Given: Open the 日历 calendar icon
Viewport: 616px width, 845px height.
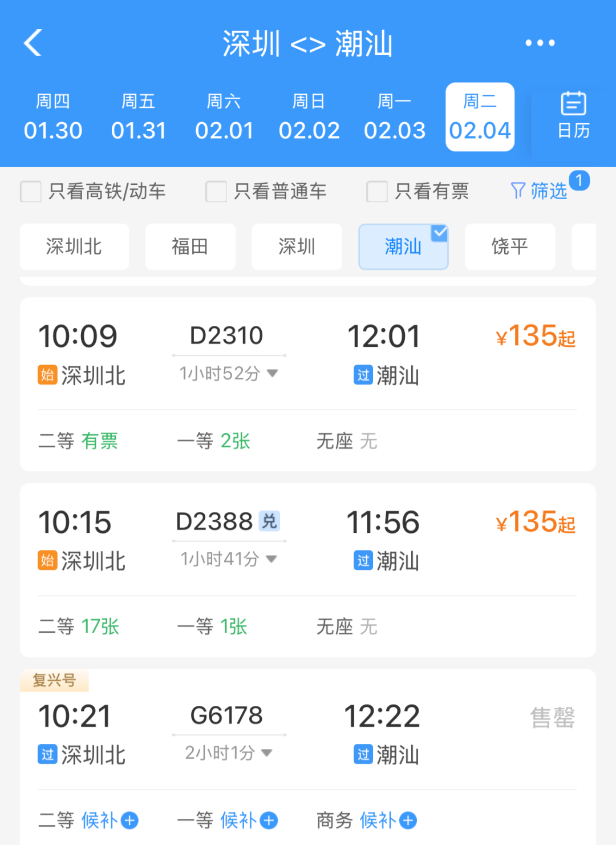Looking at the screenshot, I should point(573,116).
